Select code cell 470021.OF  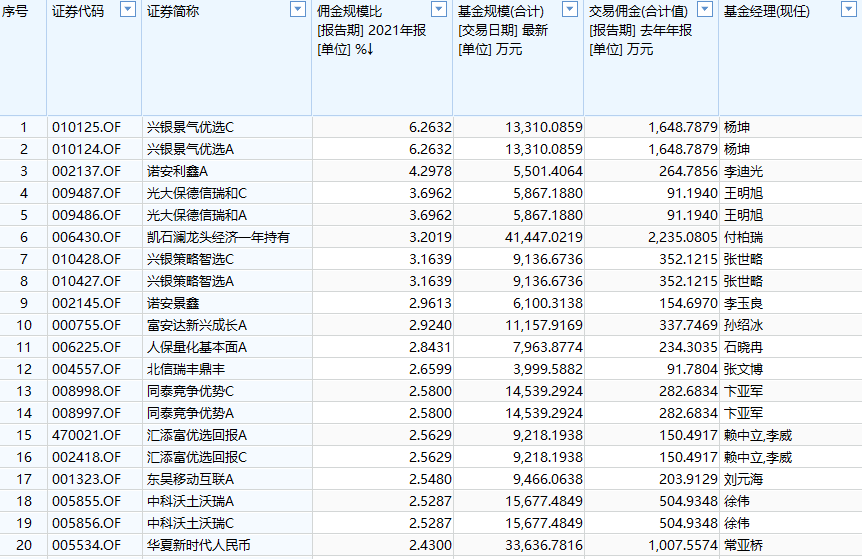coord(86,435)
